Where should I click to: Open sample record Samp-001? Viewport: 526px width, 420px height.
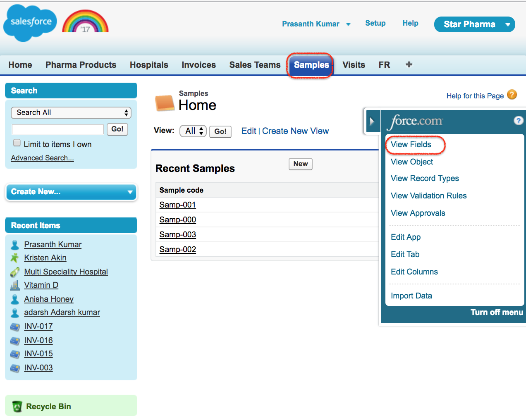tap(178, 205)
